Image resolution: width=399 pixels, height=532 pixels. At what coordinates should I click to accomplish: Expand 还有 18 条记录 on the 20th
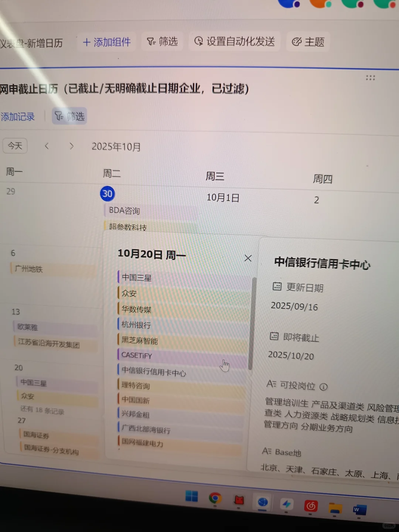(x=42, y=410)
